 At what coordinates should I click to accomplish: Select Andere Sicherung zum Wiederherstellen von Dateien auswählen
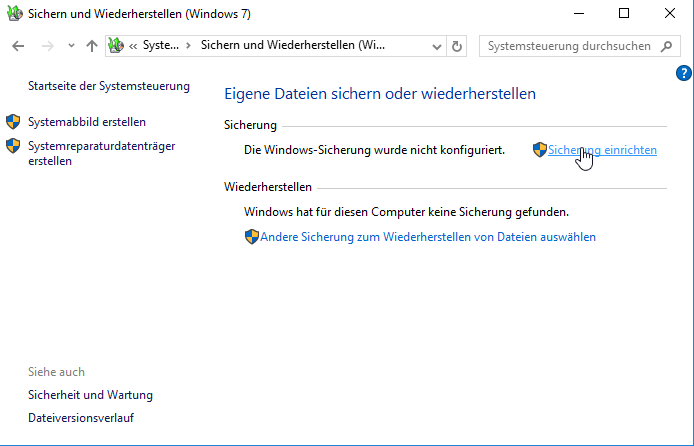pos(428,237)
